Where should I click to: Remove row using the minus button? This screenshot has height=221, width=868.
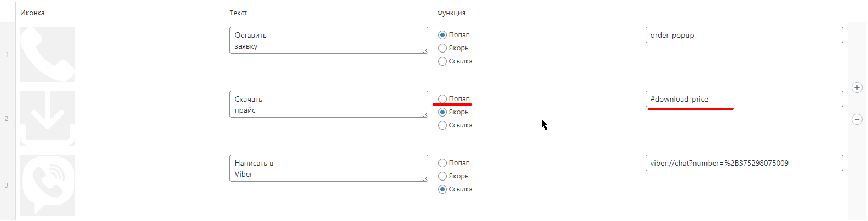(857, 119)
